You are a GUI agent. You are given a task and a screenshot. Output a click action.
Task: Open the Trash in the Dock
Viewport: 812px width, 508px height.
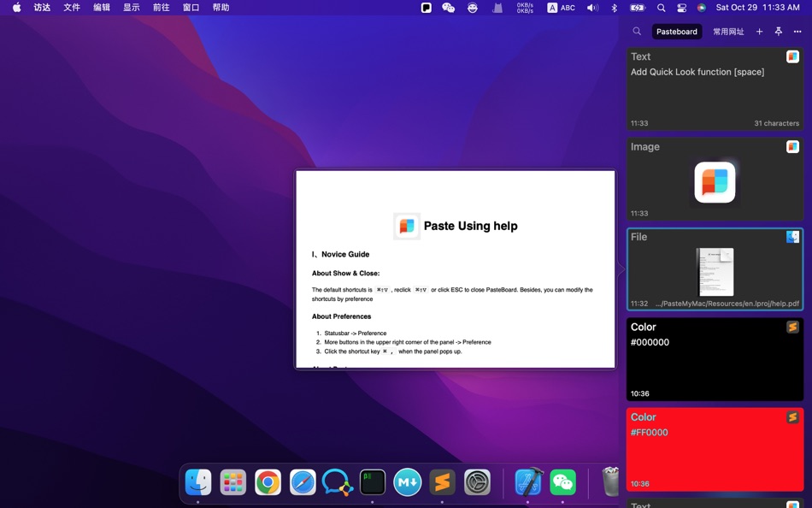click(x=610, y=481)
